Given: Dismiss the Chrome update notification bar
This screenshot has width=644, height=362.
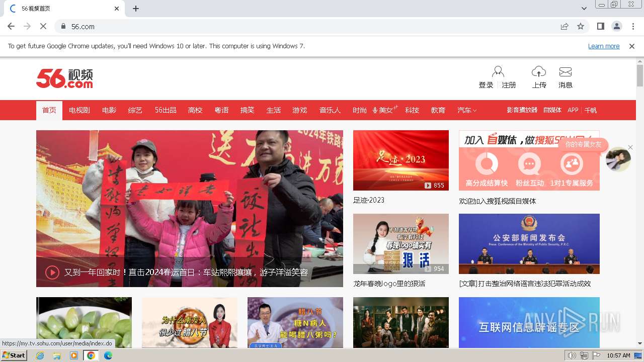Looking at the screenshot, I should pos(632,46).
